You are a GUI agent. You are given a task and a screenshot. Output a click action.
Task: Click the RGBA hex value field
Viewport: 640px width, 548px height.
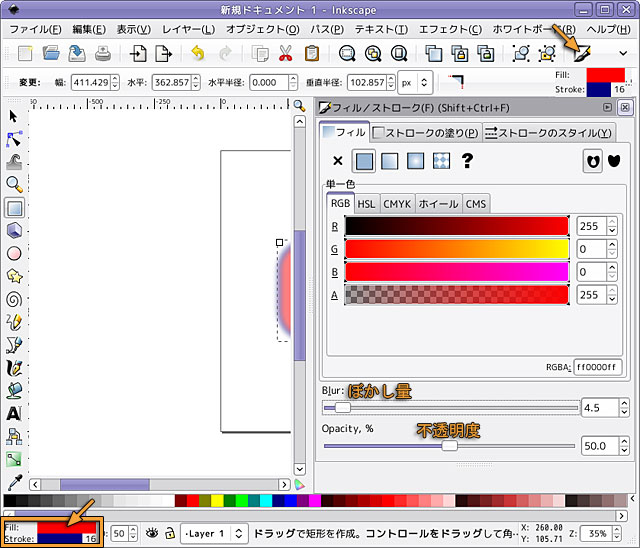point(597,368)
